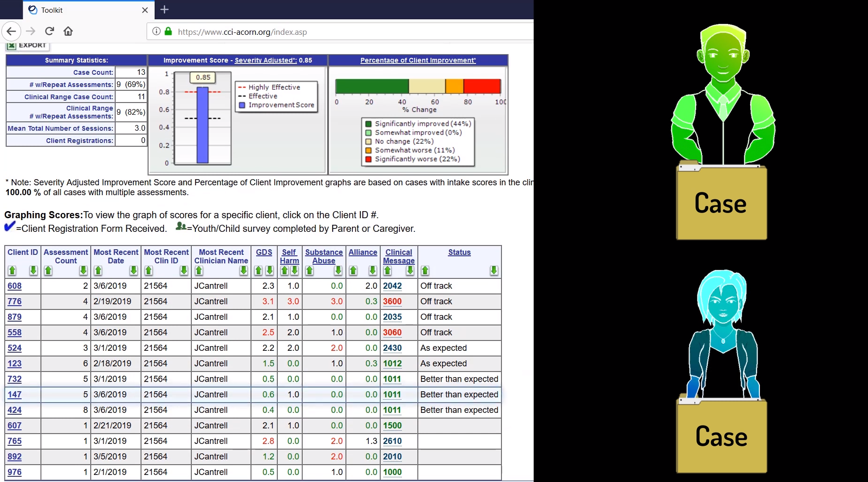Open a new browser tab
The width and height of the screenshot is (868, 482).
pyautogui.click(x=164, y=9)
